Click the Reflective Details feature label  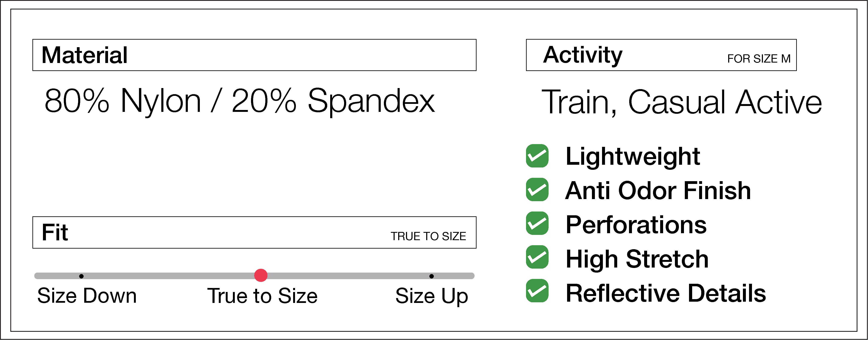click(x=666, y=293)
